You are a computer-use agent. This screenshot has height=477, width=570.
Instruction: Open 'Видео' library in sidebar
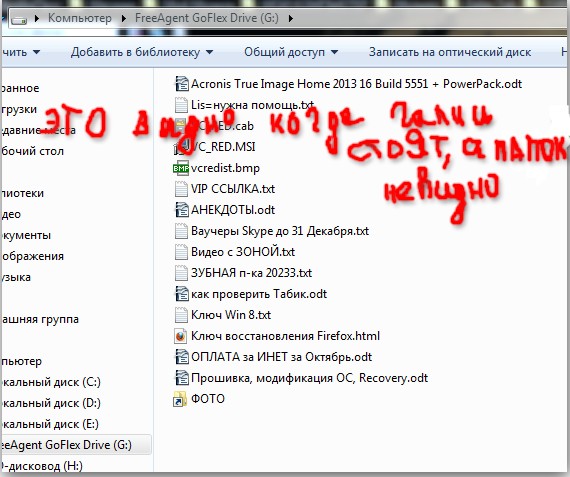click(x=11, y=214)
